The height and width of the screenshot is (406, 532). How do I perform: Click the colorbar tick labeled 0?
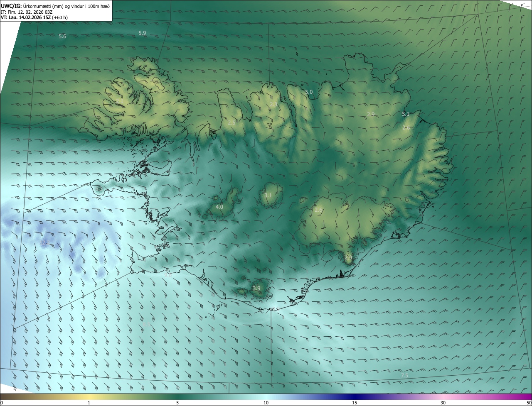point(2,403)
